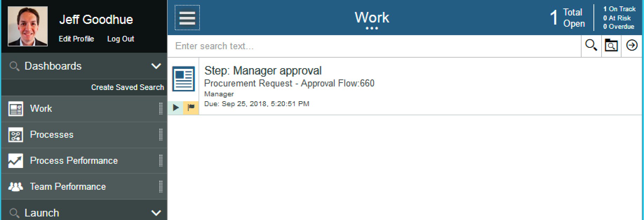The width and height of the screenshot is (644, 220).
Task: Open the Step: Manager approval task title
Action: (263, 71)
